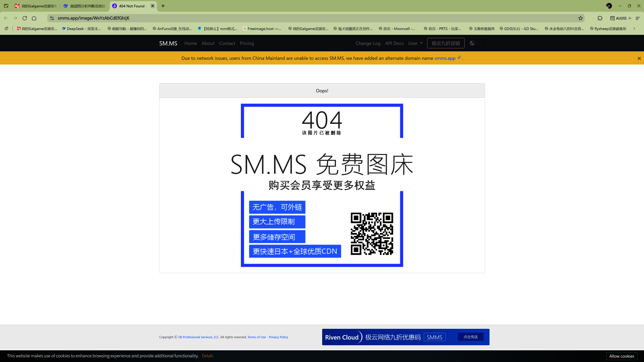Click the 极云九折促销 promo button
The height and width of the screenshot is (362, 644).
445,43
